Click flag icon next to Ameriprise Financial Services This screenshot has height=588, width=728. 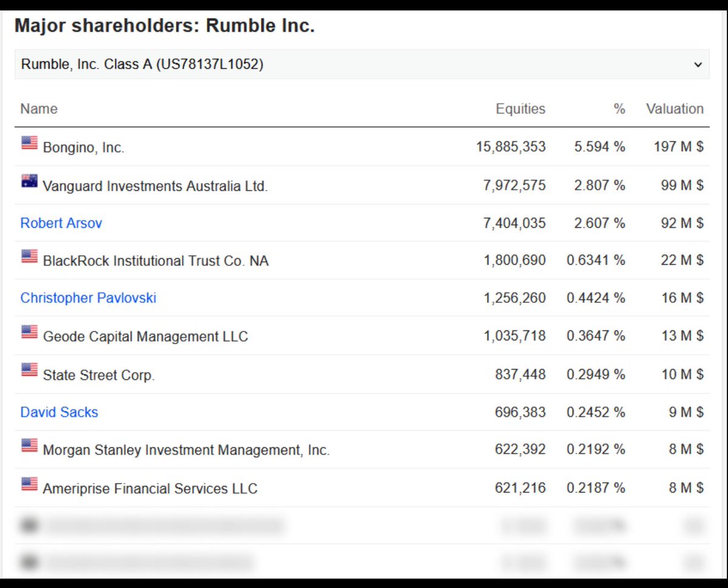29,484
